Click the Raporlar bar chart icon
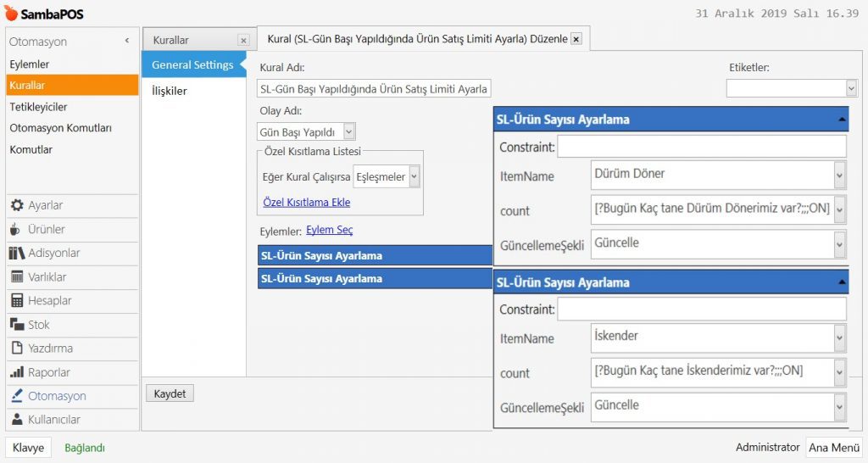 tap(18, 372)
